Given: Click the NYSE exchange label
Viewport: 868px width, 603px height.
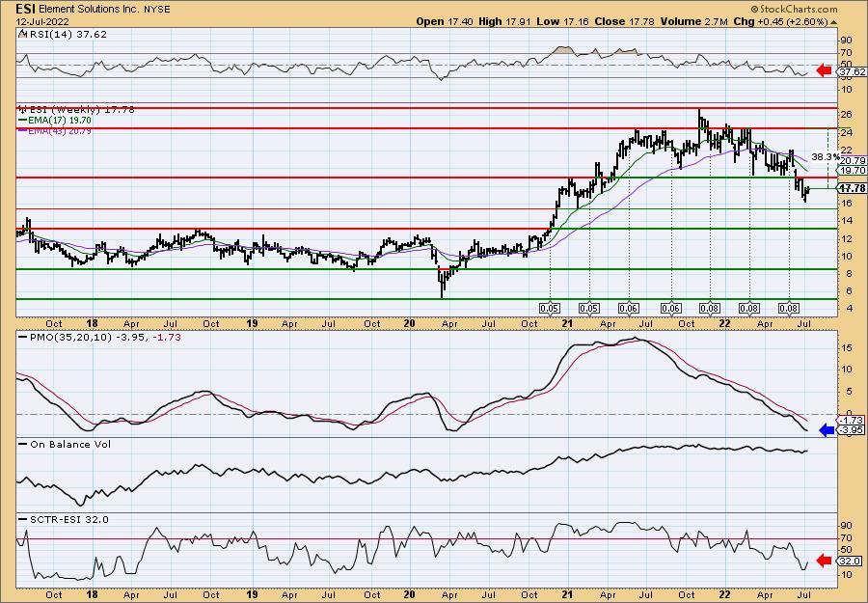Looking at the screenshot, I should (x=157, y=10).
